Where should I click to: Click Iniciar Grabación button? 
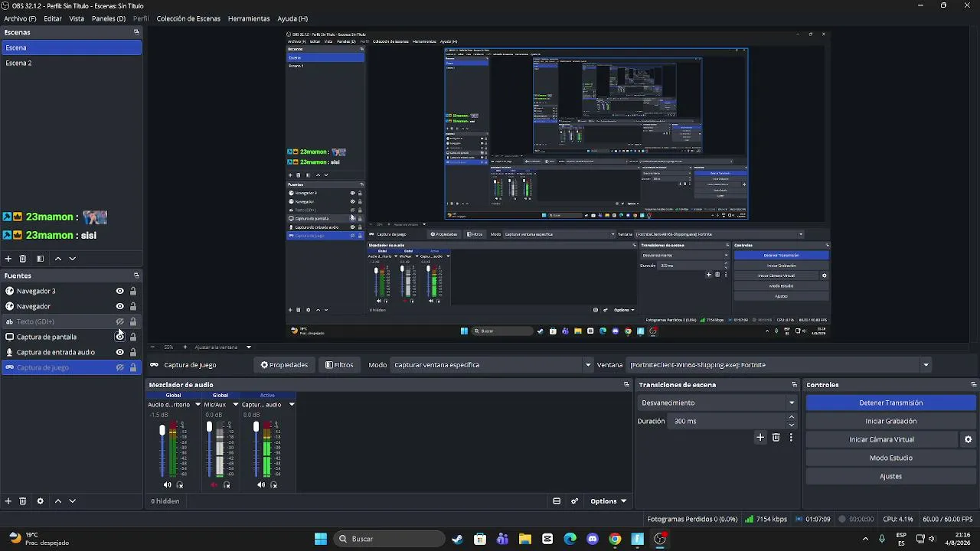(x=891, y=421)
